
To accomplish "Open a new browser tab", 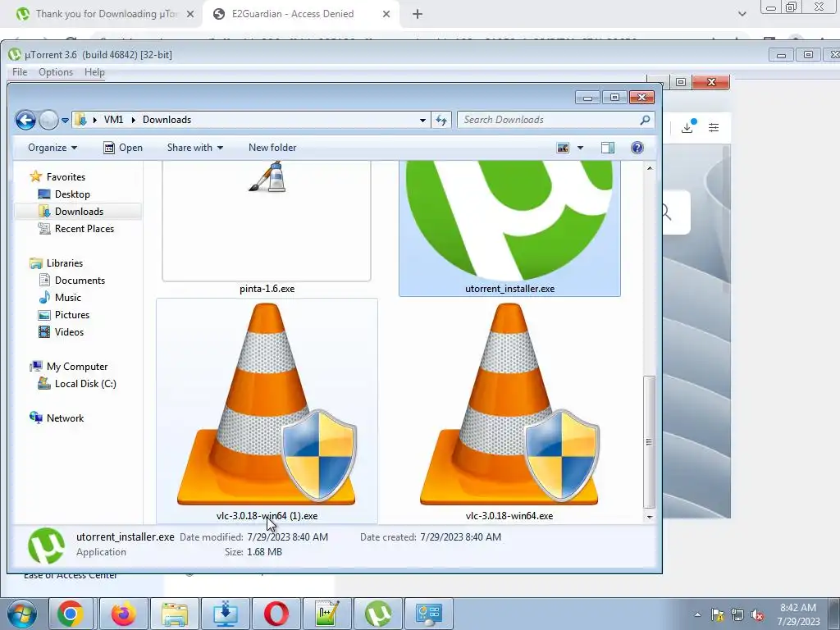I will coord(418,15).
